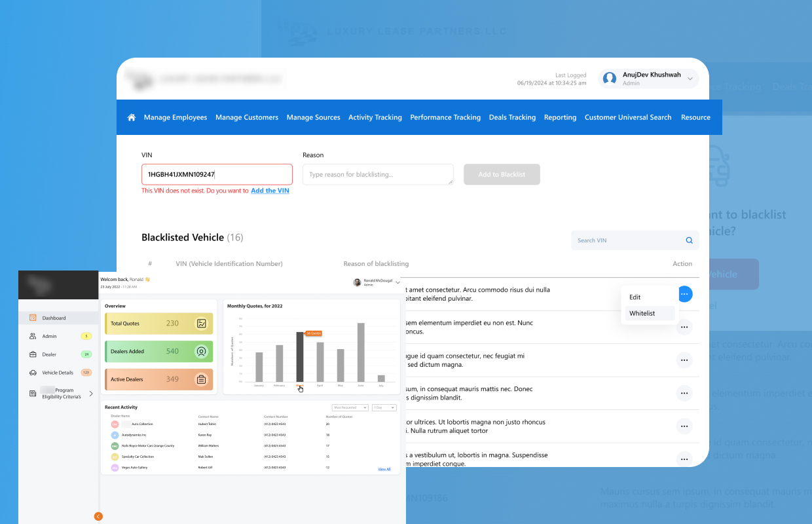Click the Search VIN field

635,240
